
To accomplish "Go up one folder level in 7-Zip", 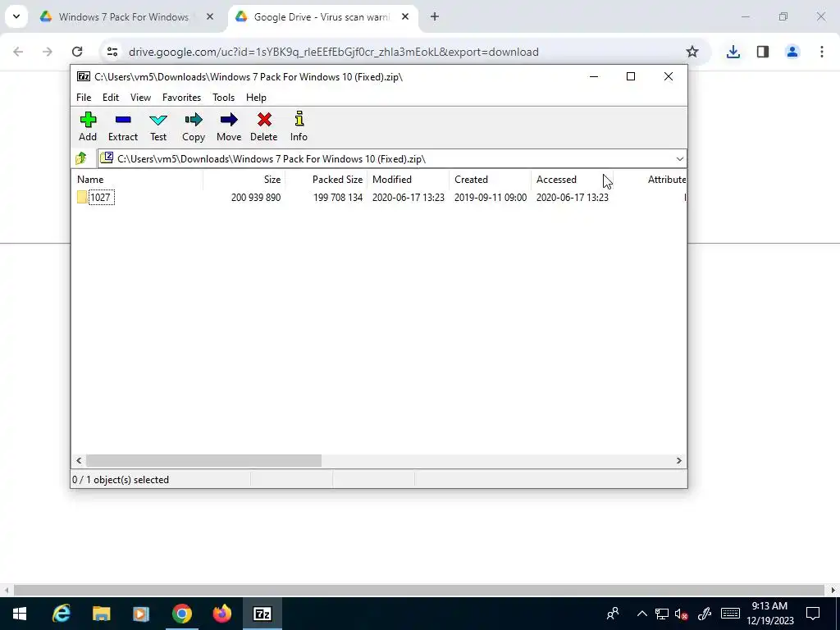I will pyautogui.click(x=81, y=158).
